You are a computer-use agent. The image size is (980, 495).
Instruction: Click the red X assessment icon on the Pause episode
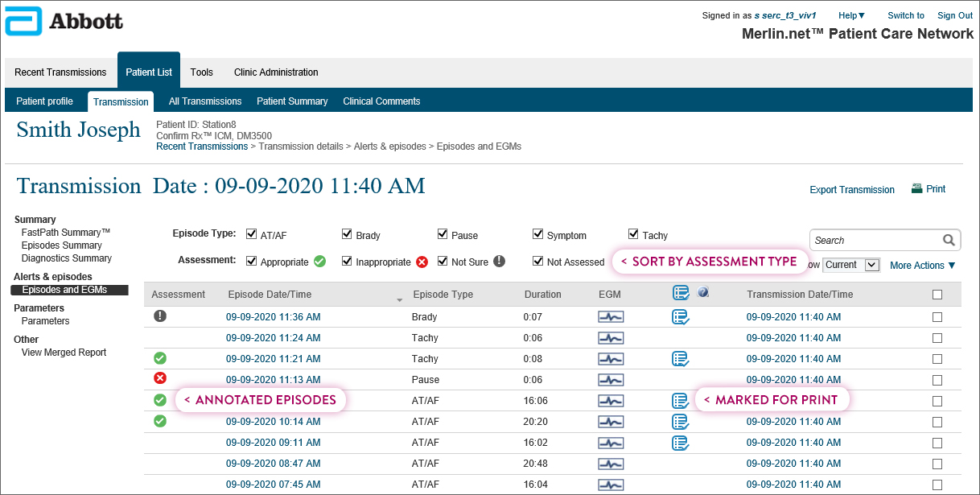coord(159,379)
